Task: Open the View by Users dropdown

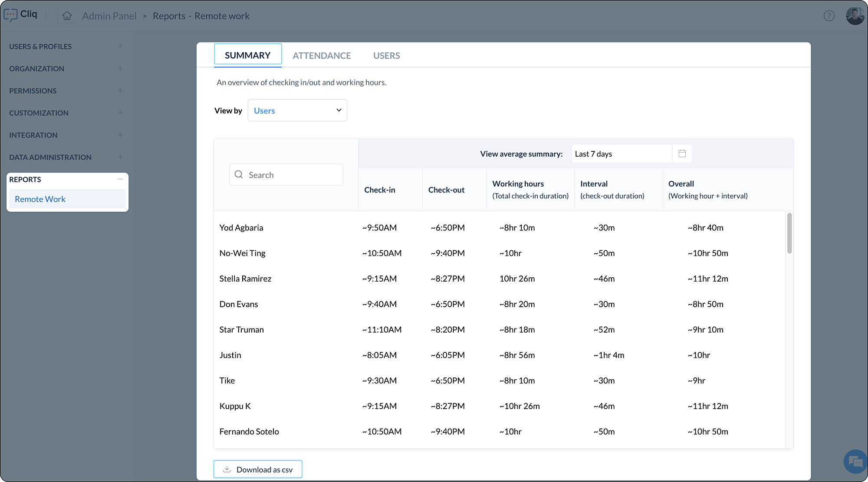Action: [x=297, y=110]
